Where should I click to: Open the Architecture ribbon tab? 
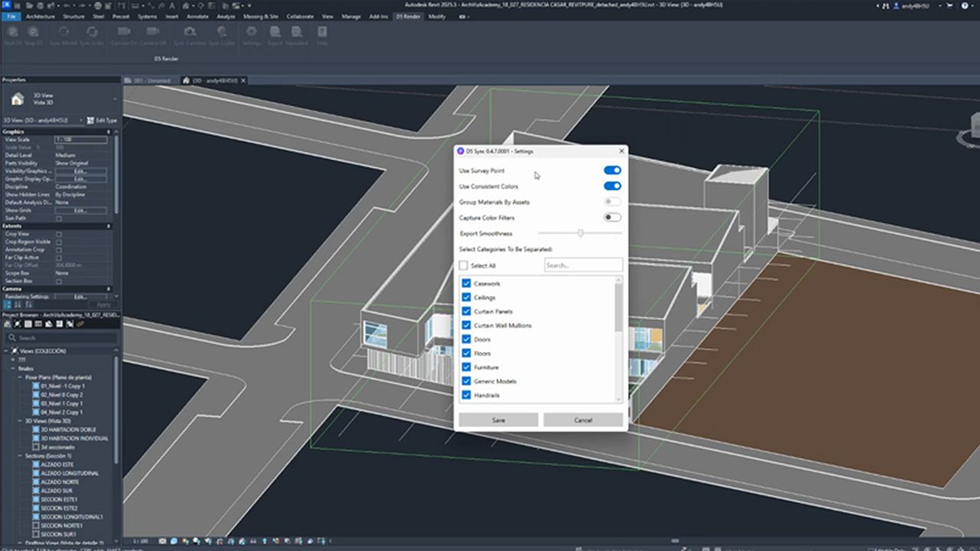pos(40,16)
